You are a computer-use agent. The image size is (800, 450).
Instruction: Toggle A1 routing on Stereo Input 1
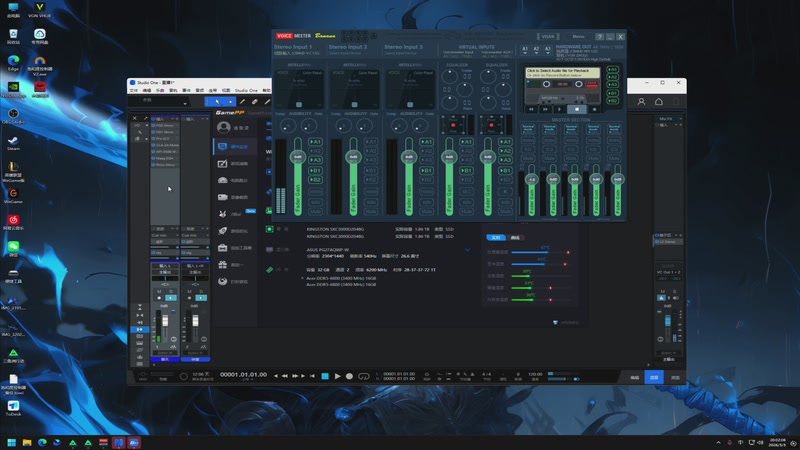315,142
